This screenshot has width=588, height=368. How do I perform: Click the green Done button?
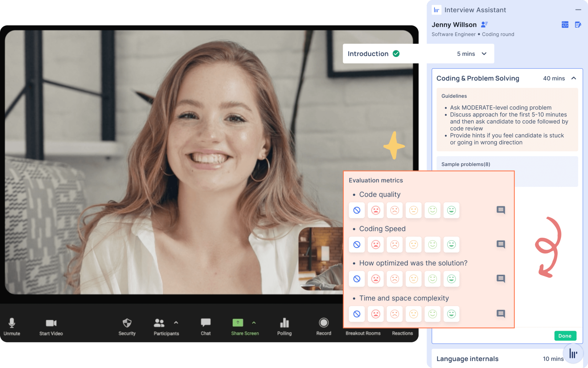(565, 336)
